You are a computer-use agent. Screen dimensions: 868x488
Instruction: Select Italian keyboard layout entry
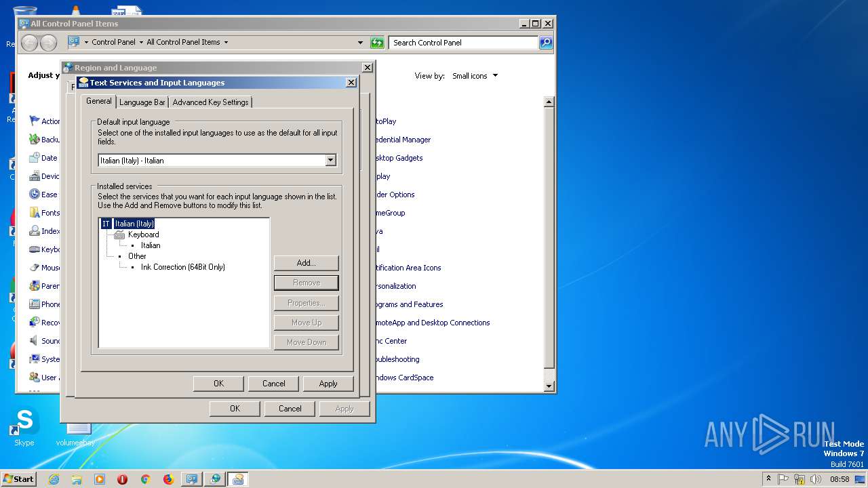[x=151, y=245]
